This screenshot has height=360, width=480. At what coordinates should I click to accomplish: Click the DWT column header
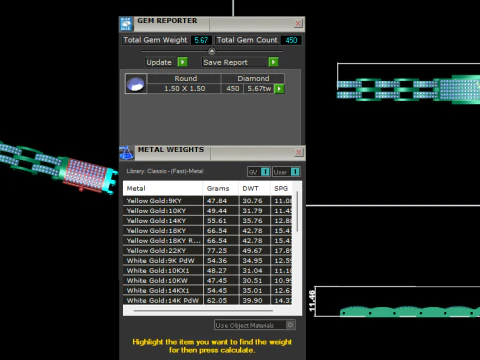click(x=254, y=188)
